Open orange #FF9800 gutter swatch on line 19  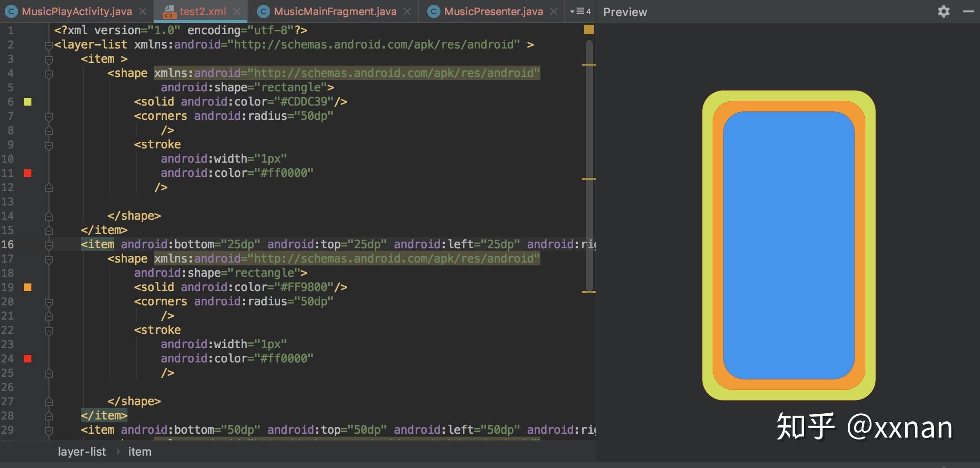coord(28,287)
